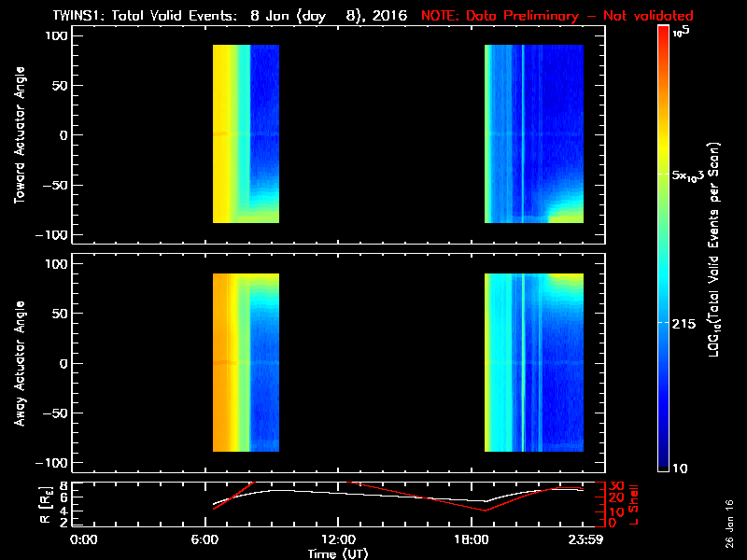Click the plot title 'TWINS1: Total Valid Events'
Viewport: 747px width, 560px height.
pos(145,16)
